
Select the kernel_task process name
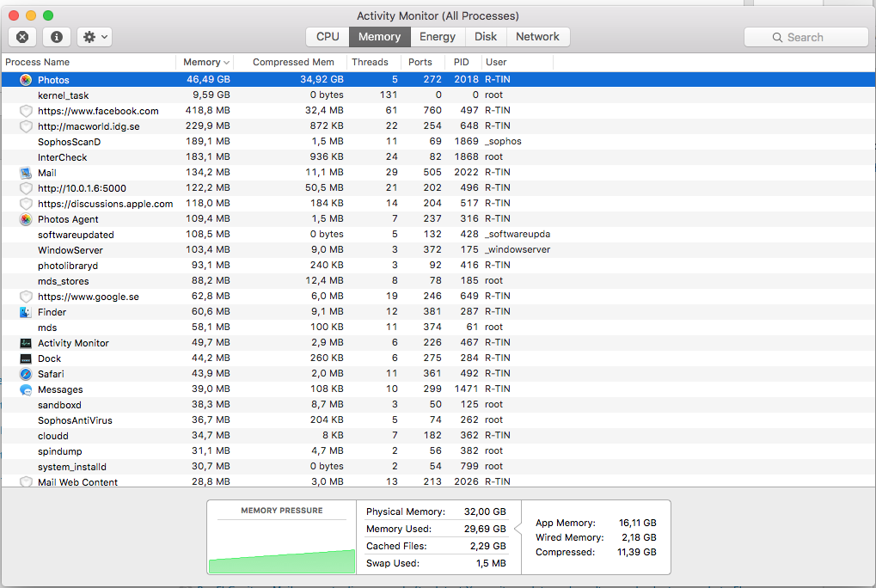point(63,95)
